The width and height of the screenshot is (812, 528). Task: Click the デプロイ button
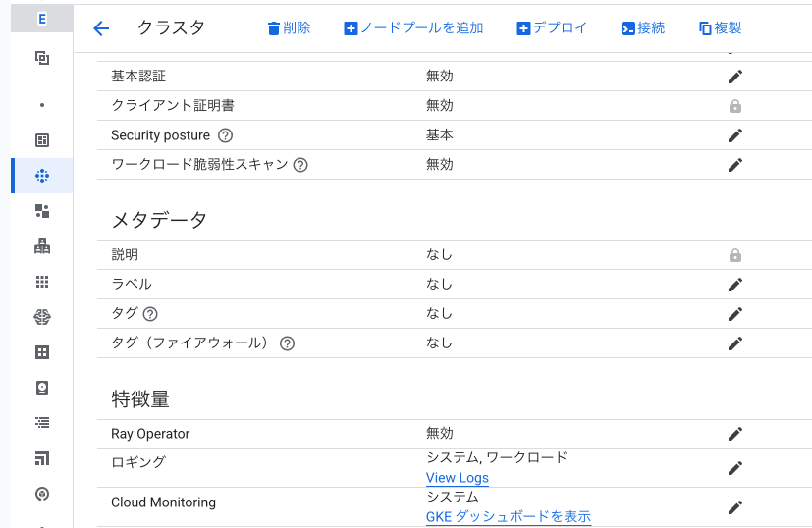(x=552, y=27)
